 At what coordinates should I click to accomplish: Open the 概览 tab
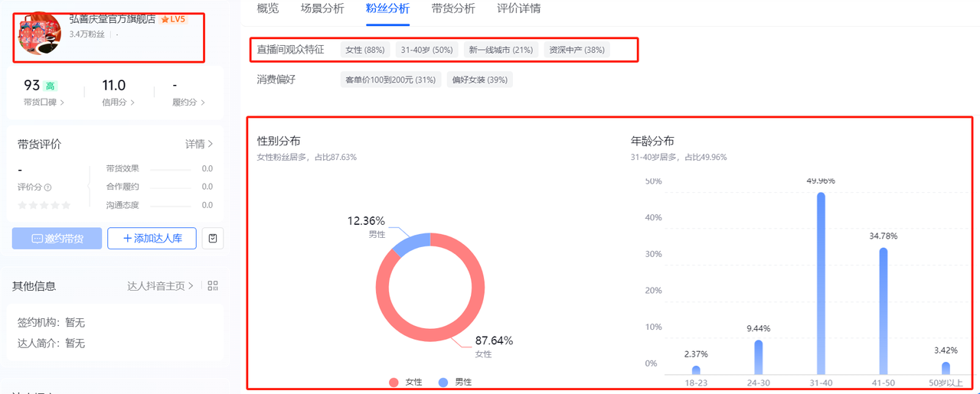click(268, 9)
